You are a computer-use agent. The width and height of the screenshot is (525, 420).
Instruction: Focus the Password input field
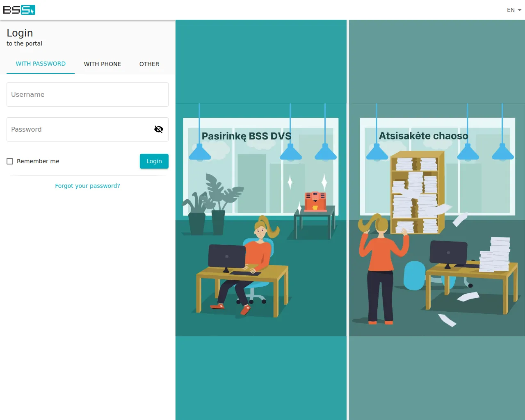(87, 129)
